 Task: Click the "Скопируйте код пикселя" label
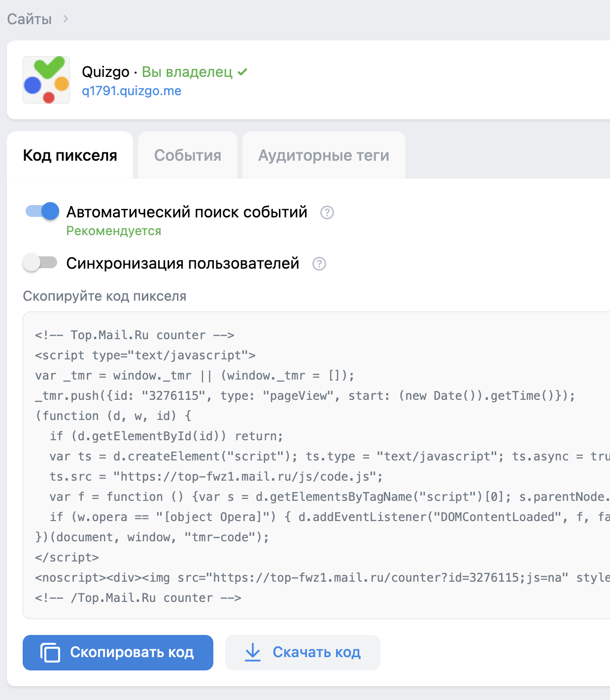(104, 296)
